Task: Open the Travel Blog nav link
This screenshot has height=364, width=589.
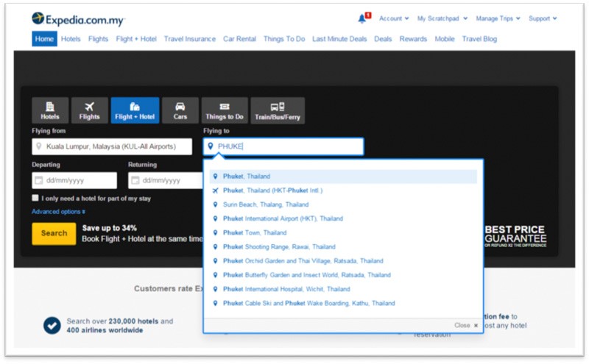Action: [x=479, y=39]
